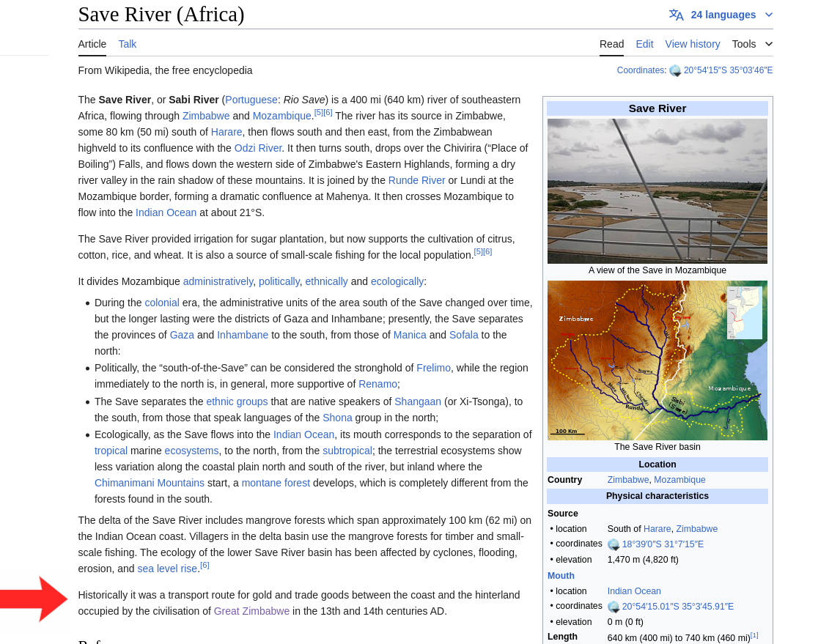Click source coordinates 18°39′0″S 31°7′15″E
This screenshot has height=644, width=840.
point(663,544)
